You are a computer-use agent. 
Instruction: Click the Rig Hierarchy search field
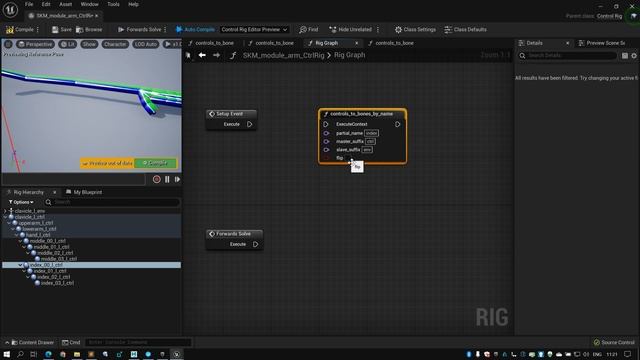112,202
